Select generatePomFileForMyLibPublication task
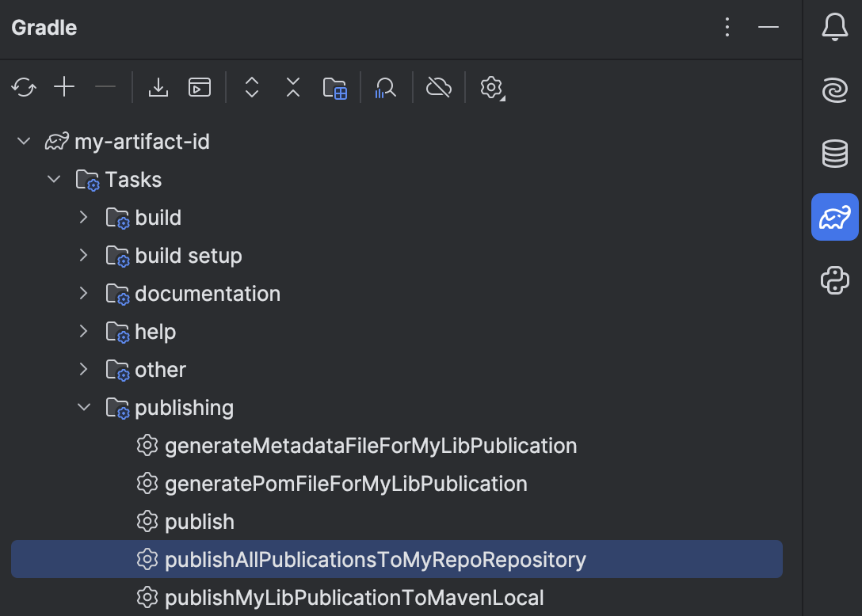The height and width of the screenshot is (616, 862). click(346, 483)
